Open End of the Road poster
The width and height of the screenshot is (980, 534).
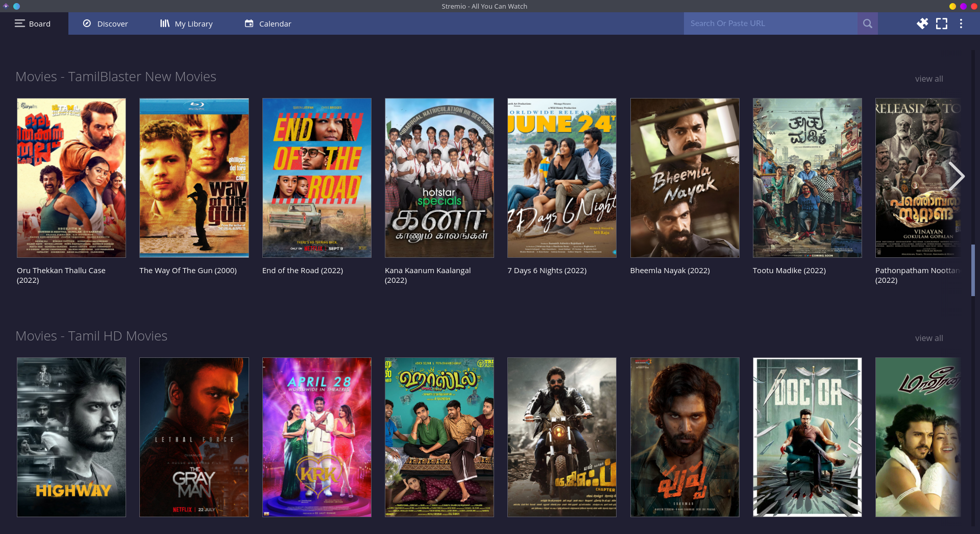tap(317, 178)
